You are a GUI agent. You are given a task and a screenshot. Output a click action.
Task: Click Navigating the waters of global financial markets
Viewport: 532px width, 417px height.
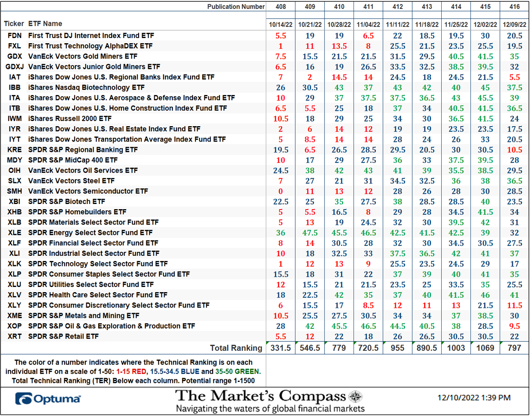pos(270,408)
